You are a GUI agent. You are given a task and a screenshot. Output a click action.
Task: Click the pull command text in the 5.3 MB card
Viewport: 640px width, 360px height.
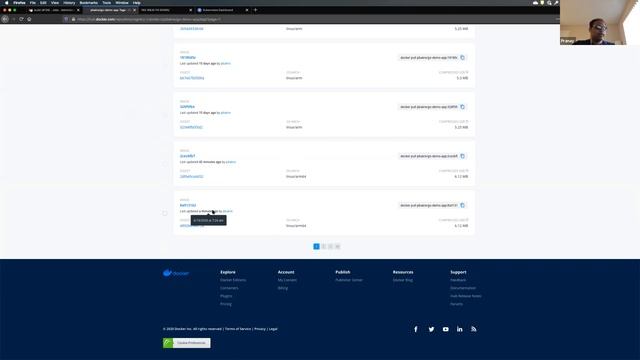tap(429, 58)
